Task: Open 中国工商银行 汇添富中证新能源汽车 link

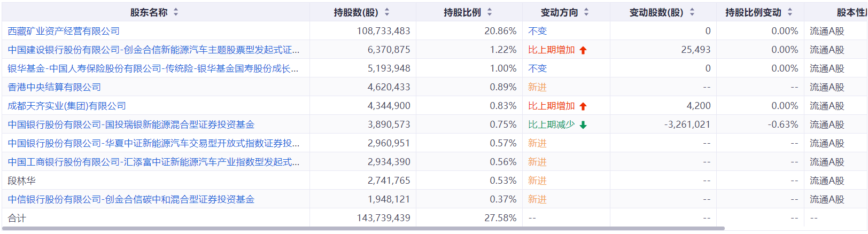Action: [153, 162]
